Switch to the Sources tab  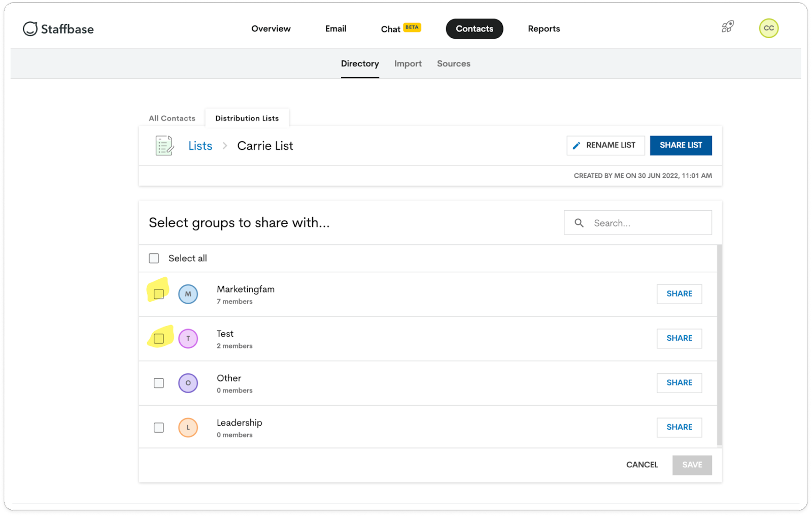pyautogui.click(x=454, y=64)
